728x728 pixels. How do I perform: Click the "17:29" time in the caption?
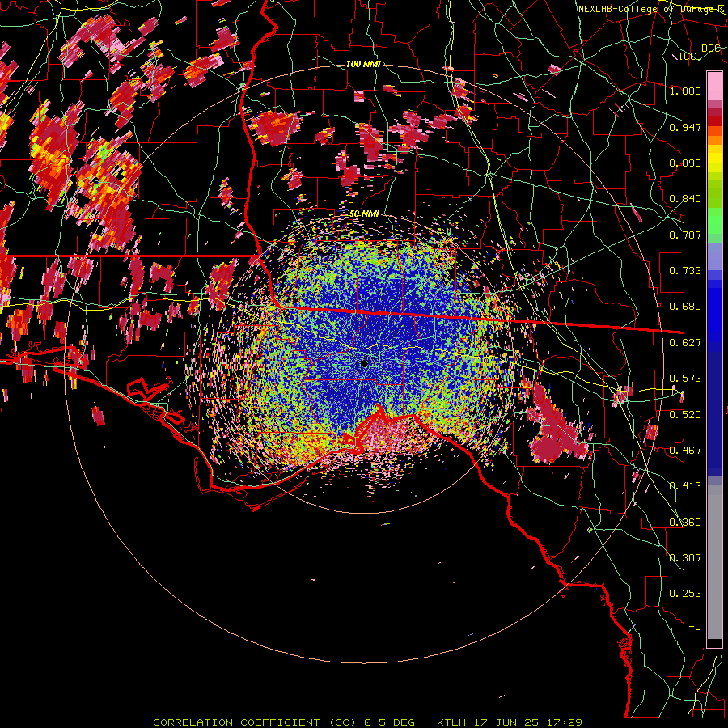coord(564,722)
